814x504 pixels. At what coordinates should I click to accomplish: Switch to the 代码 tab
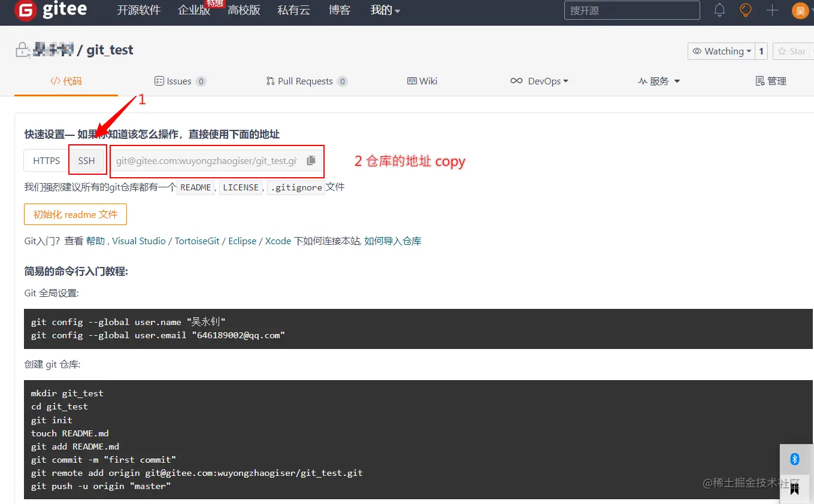(66, 81)
